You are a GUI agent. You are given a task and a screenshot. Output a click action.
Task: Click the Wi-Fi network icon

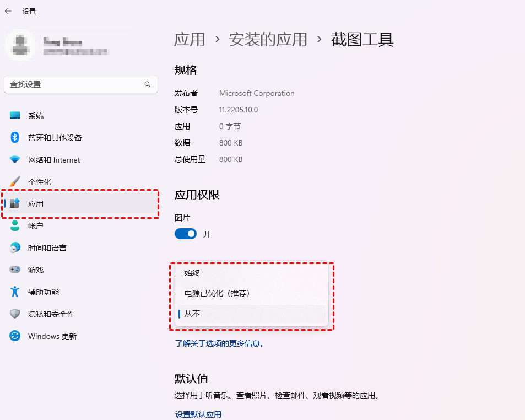click(15, 159)
